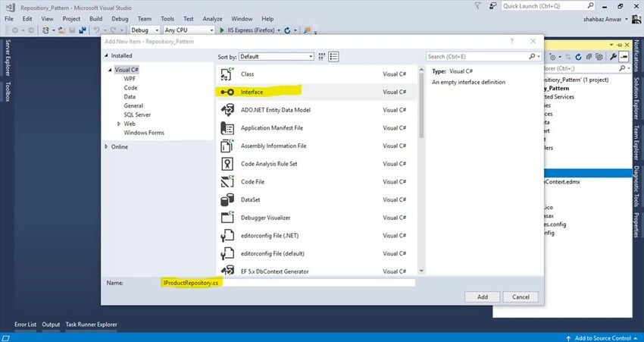Expand the Online templates node
The image size is (644, 342).
pyautogui.click(x=106, y=147)
